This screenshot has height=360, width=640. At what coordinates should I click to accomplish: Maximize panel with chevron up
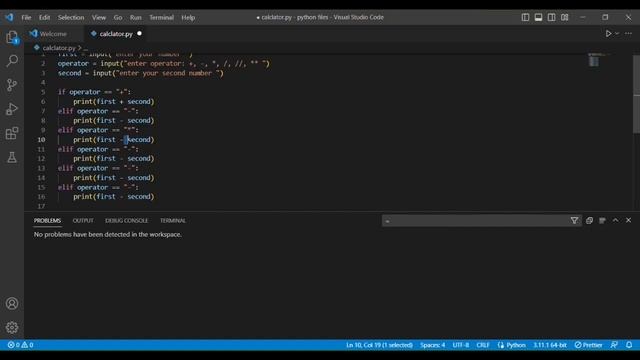pyautogui.click(x=615, y=220)
